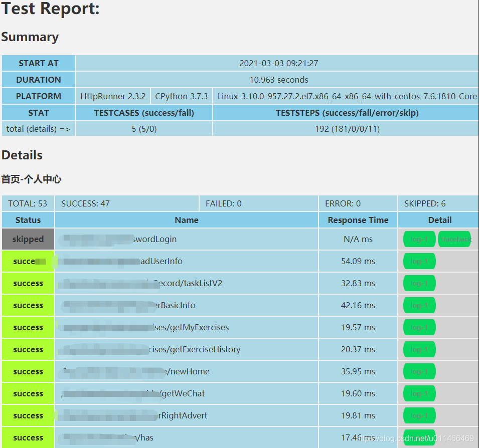This screenshot has height=448, width=479.
Task: Open the log-1 for the newHome request
Action: click(x=419, y=371)
